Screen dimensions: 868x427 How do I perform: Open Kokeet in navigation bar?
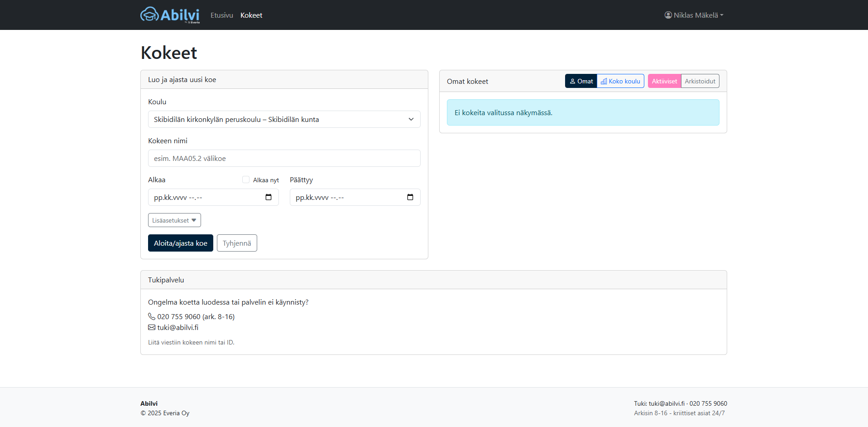coord(251,15)
